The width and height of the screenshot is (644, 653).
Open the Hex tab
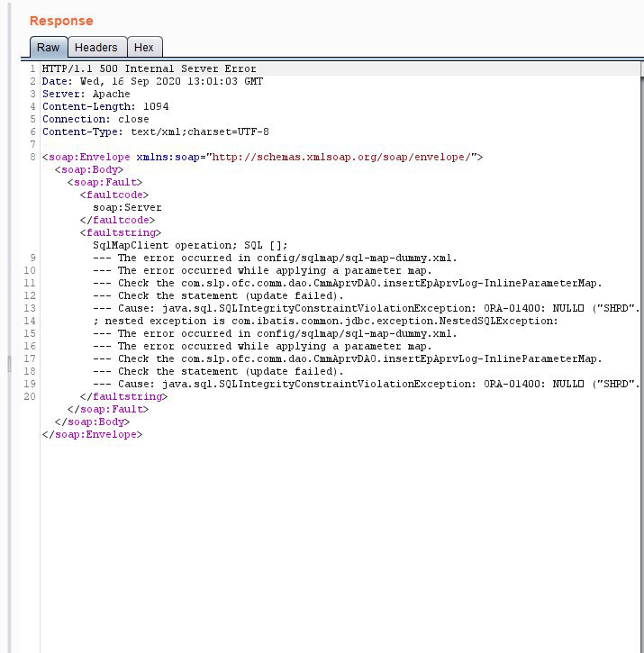click(x=144, y=47)
